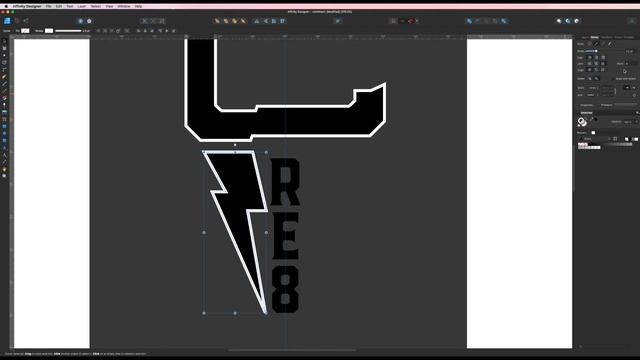
Task: Switch to the Pixel persona
Action: 17,21
